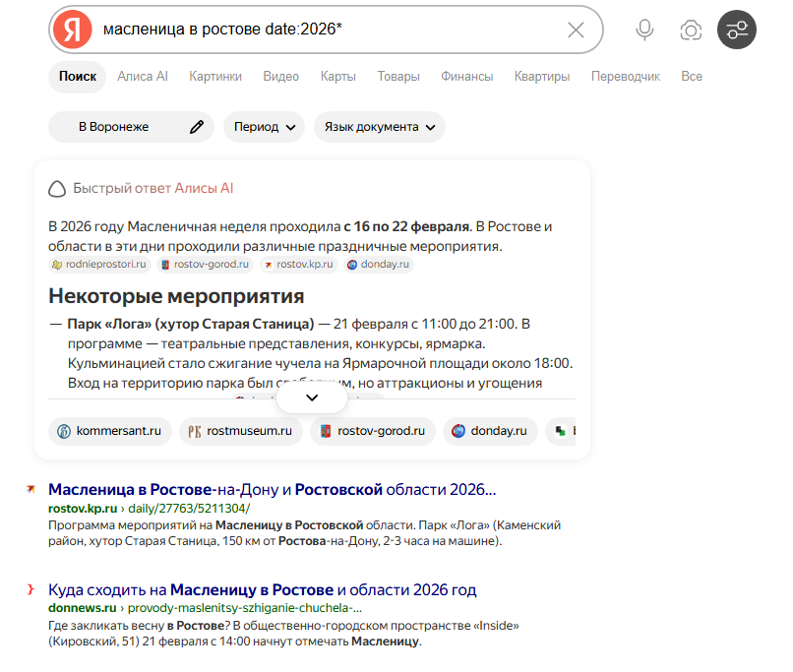Click the Некоторые мероприятия heading
The width and height of the screenshot is (793, 672).
176,296
